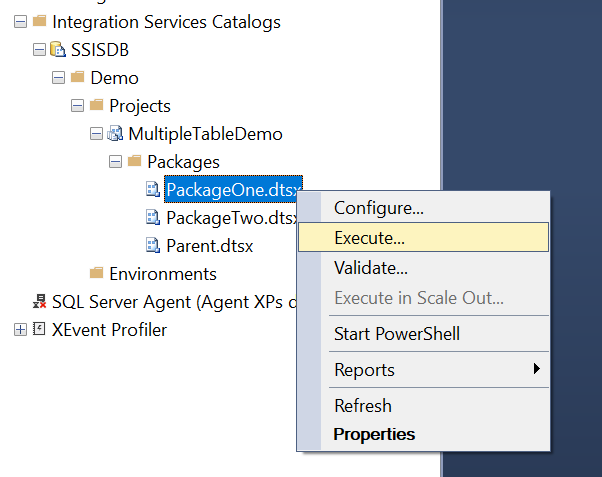Collapse the Packages folder node
This screenshot has width=602, height=477.
click(x=115, y=162)
